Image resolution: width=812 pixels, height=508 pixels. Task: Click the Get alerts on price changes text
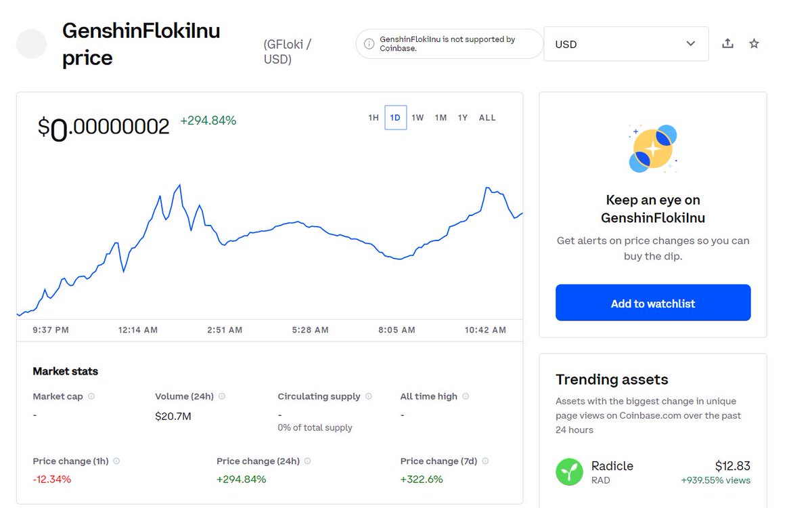(653, 249)
